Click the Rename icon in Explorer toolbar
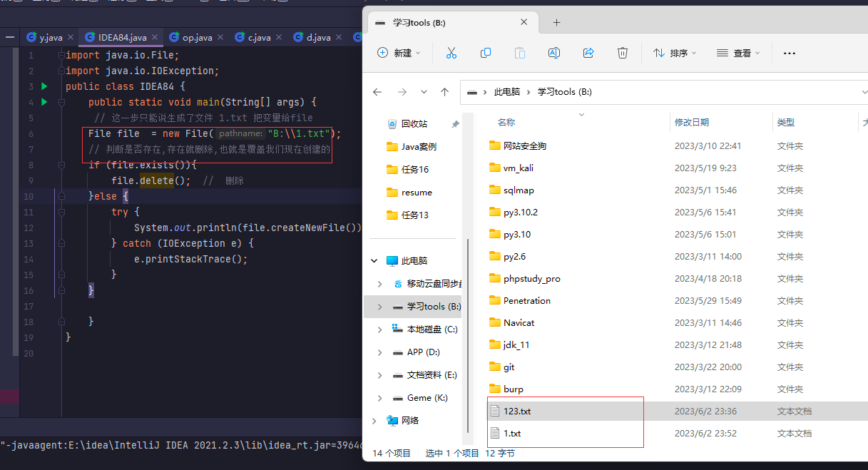The height and width of the screenshot is (470, 868). coord(553,53)
